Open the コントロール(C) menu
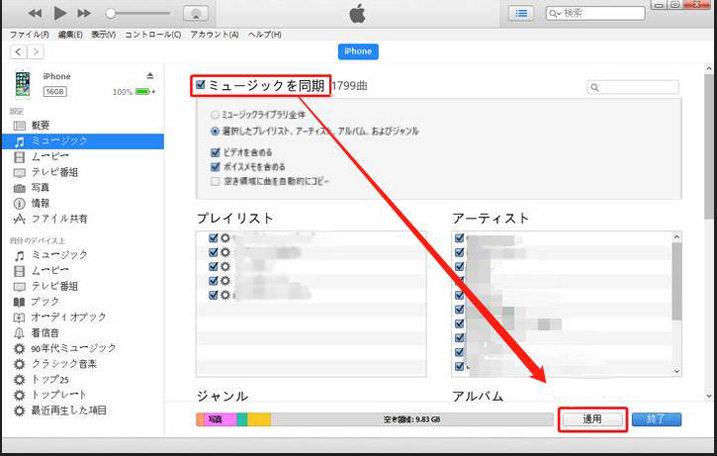717x456 pixels. click(153, 35)
